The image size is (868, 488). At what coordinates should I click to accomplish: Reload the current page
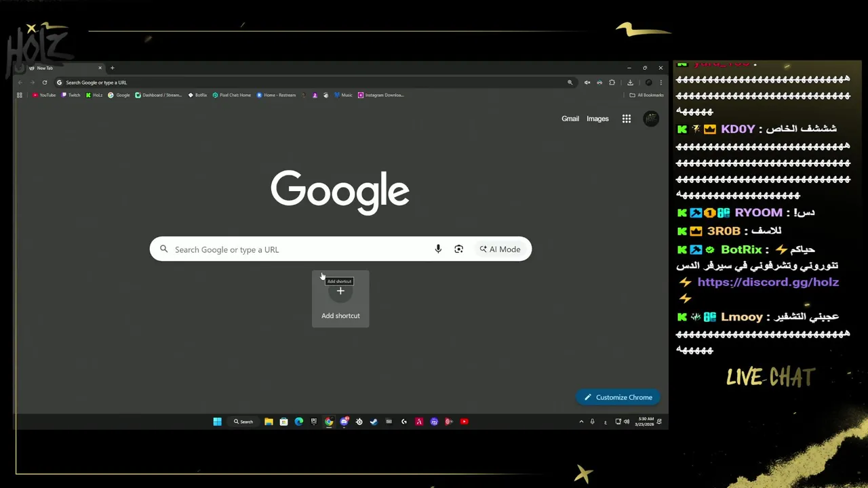(x=45, y=83)
